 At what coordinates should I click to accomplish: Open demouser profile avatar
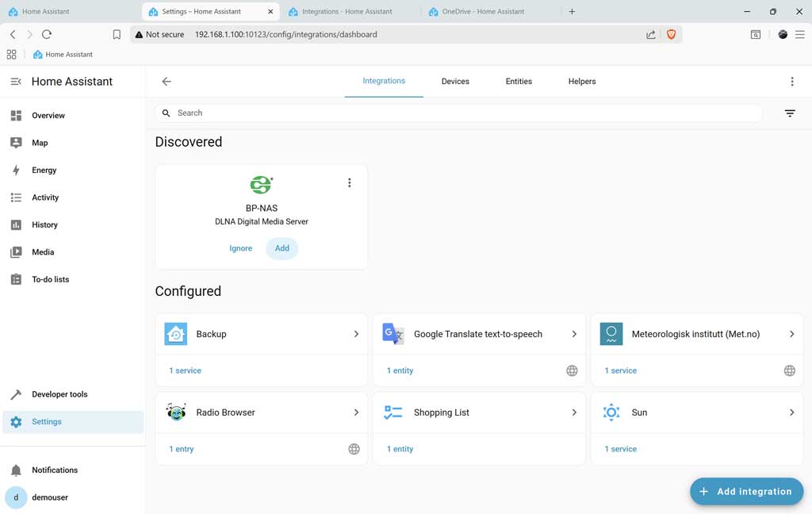pyautogui.click(x=16, y=497)
